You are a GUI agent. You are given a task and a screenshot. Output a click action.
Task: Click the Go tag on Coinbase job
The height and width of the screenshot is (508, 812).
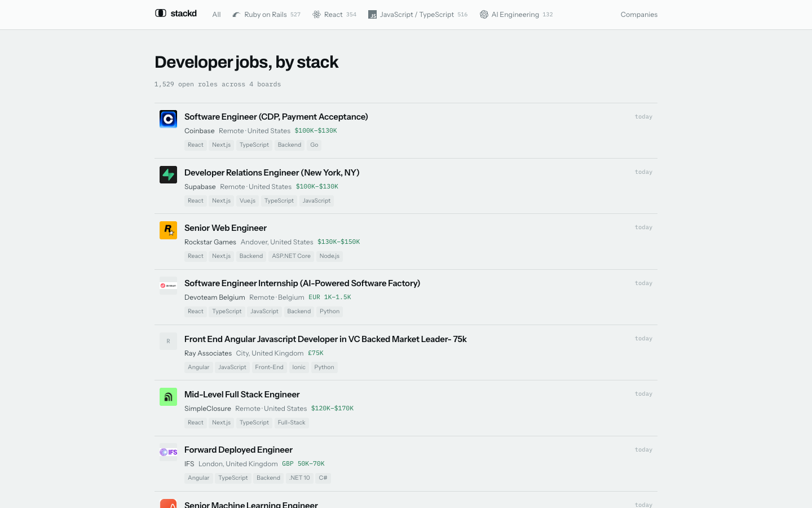click(314, 145)
